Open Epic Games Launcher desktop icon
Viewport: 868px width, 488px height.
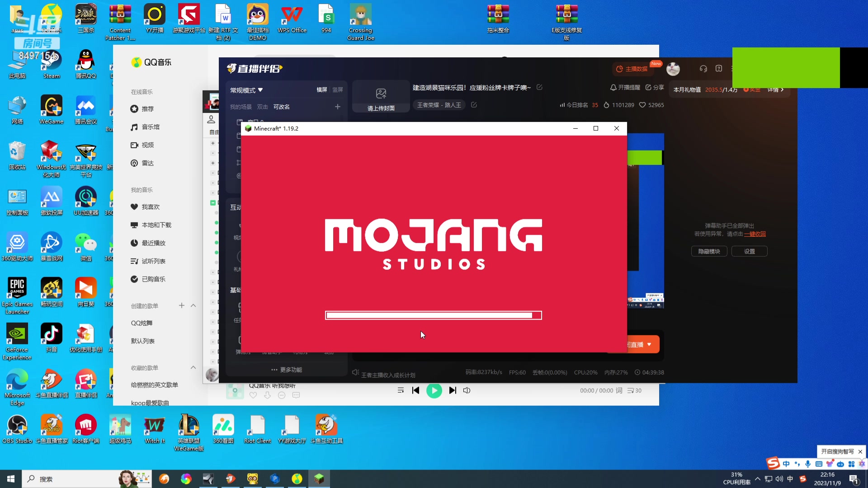pos(17,296)
